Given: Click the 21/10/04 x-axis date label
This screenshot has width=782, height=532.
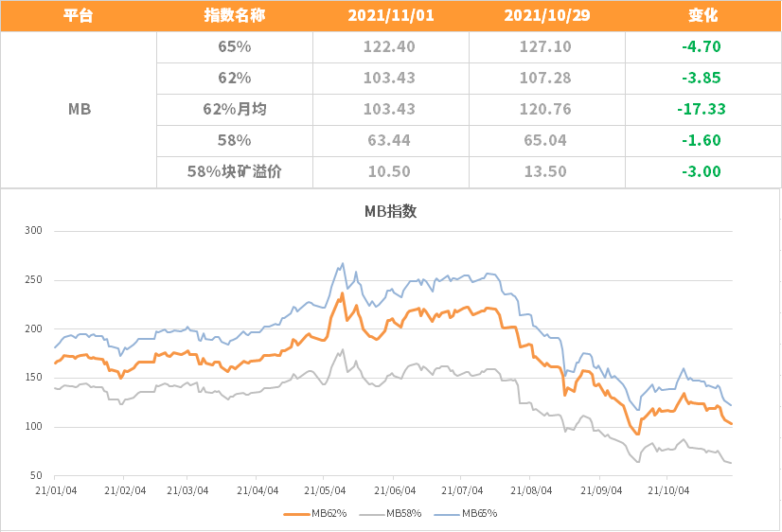Looking at the screenshot, I should click(668, 490).
